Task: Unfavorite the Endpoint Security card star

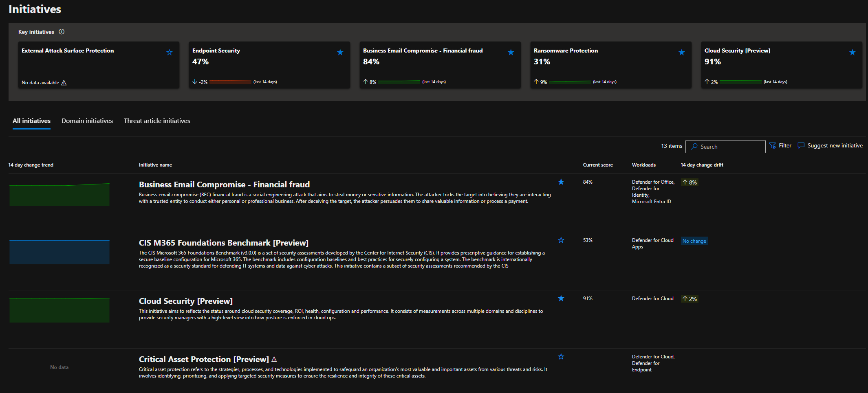Action: click(340, 52)
